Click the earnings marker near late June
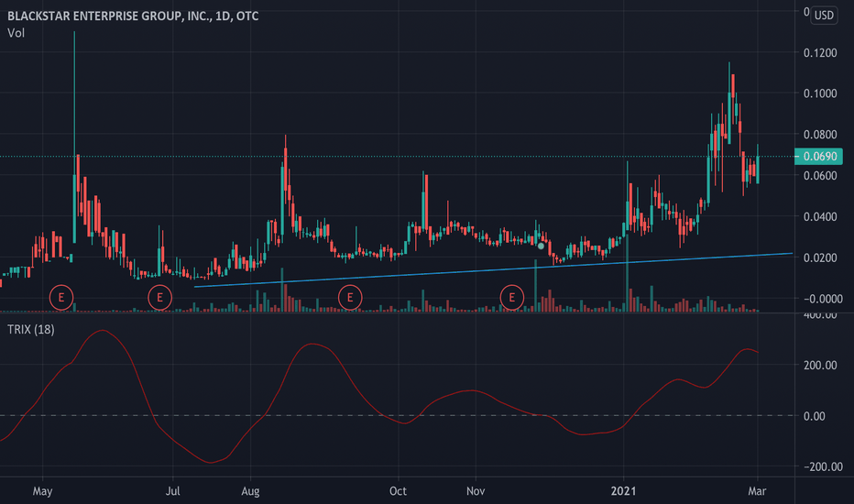 tap(159, 298)
